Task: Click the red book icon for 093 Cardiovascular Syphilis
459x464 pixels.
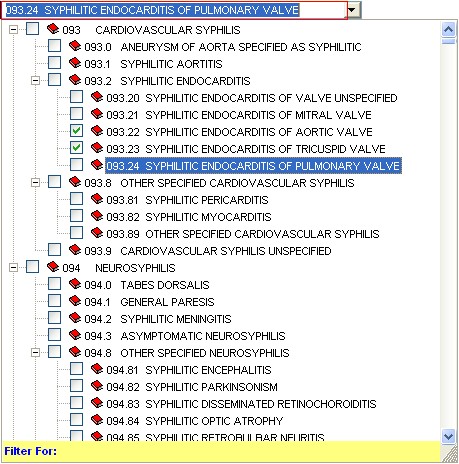Action: point(53,29)
